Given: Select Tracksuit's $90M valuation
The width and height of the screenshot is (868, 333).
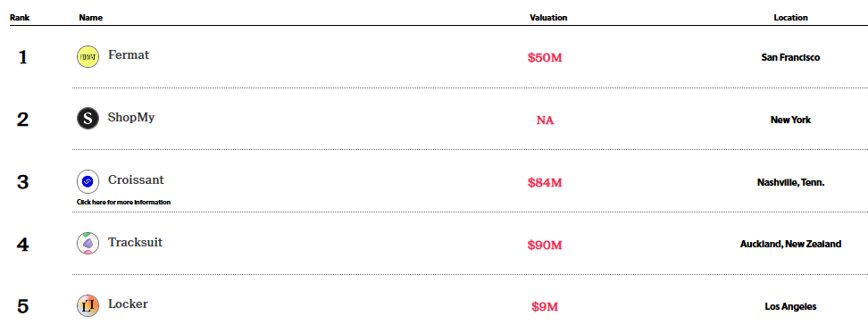Looking at the screenshot, I should coord(545,245).
